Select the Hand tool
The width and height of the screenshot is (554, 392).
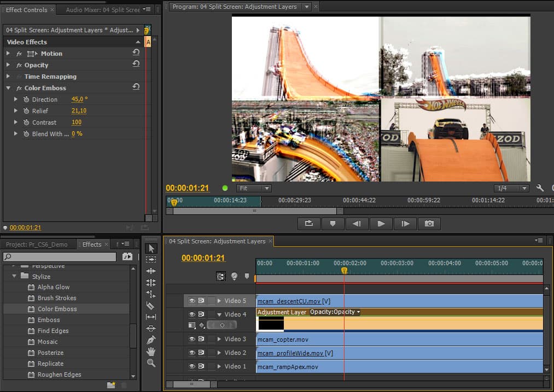pyautogui.click(x=151, y=352)
